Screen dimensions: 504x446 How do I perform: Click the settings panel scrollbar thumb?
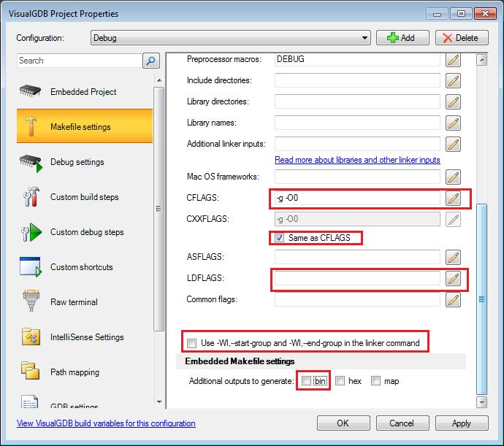point(481,299)
